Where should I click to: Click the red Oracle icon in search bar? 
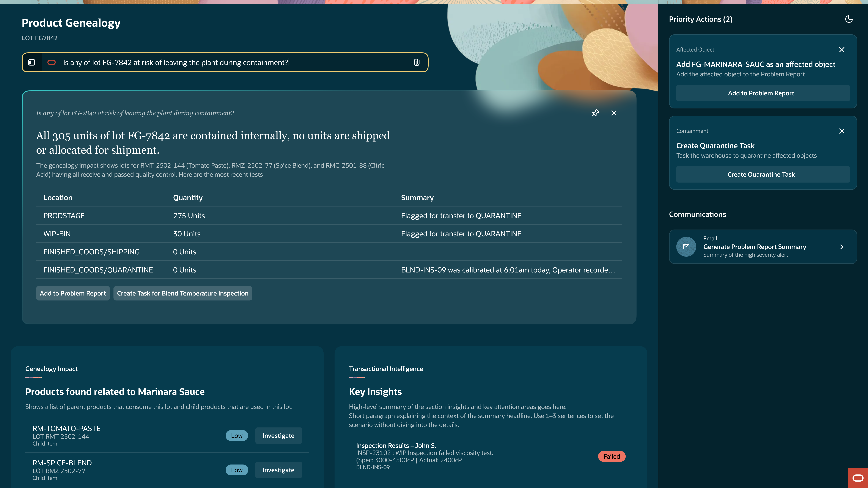click(52, 62)
